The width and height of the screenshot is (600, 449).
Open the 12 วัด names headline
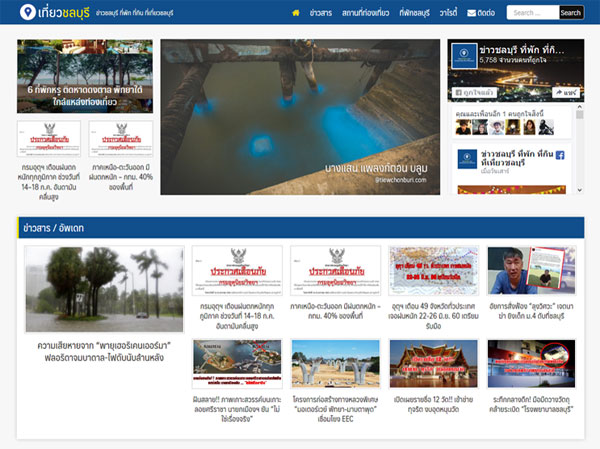[434, 404]
